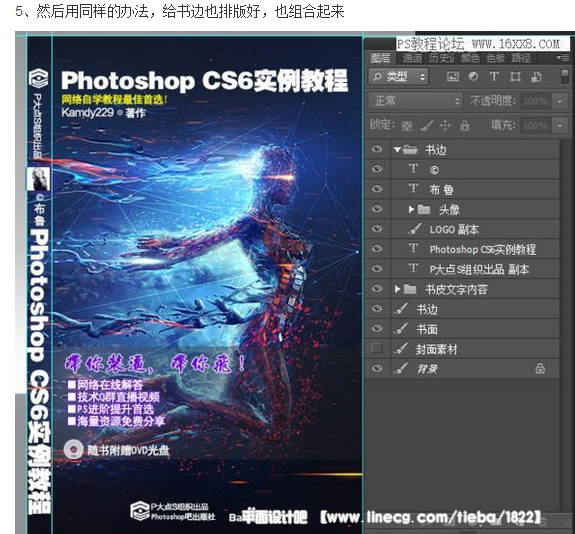The width and height of the screenshot is (575, 534).
Task: Click T icon of Photoshop CS6实例教程 layer
Action: click(413, 248)
